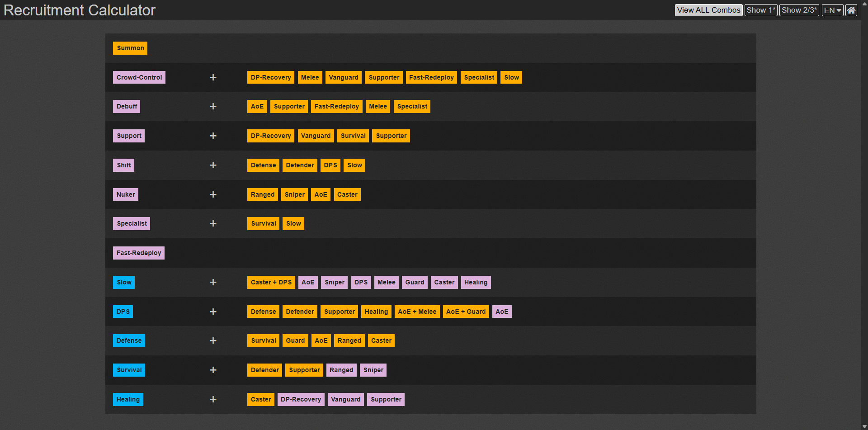Click the plus sign in Slow row

(213, 282)
